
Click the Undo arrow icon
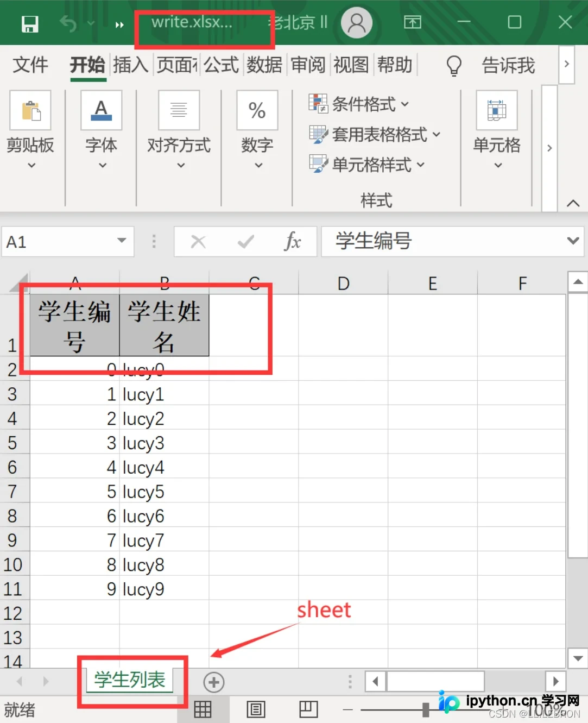click(68, 23)
